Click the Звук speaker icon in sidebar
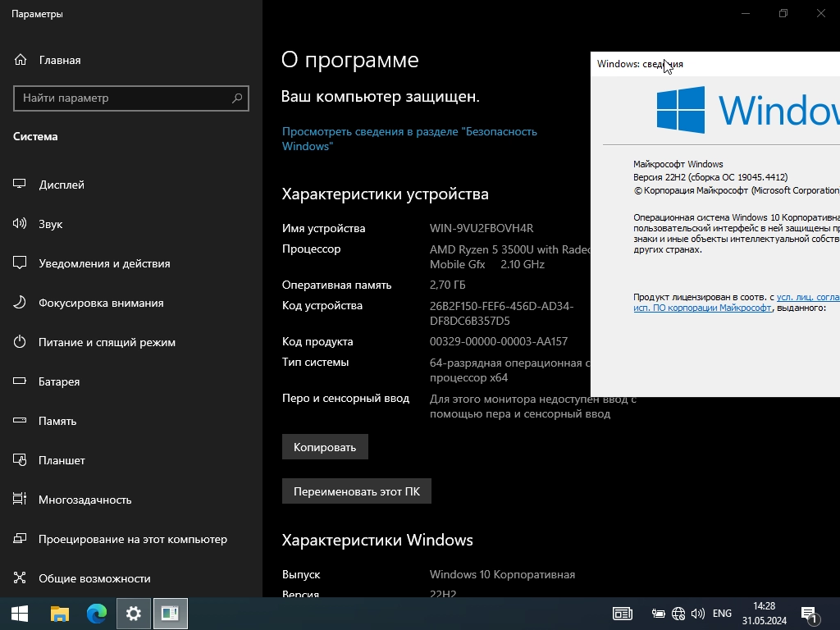 pyautogui.click(x=20, y=223)
